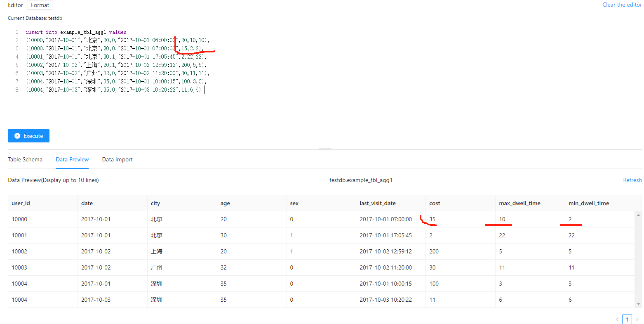This screenshot has width=644, height=324.
Task: Click the scrollbar up arrow of the table
Action: coord(638,215)
